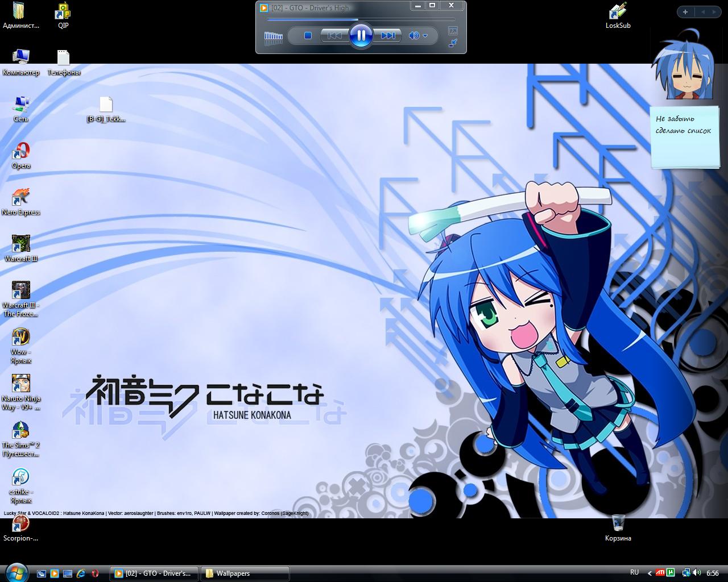Screen dimensions: 728x582
Task: Select the LoskSub desktop icon
Action: [x=618, y=15]
